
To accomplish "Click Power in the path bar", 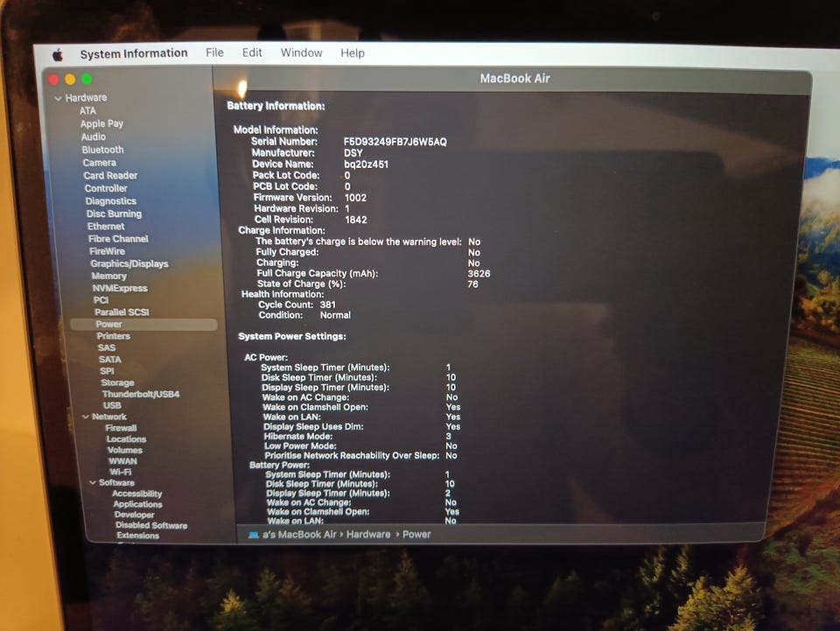I will tap(416, 535).
